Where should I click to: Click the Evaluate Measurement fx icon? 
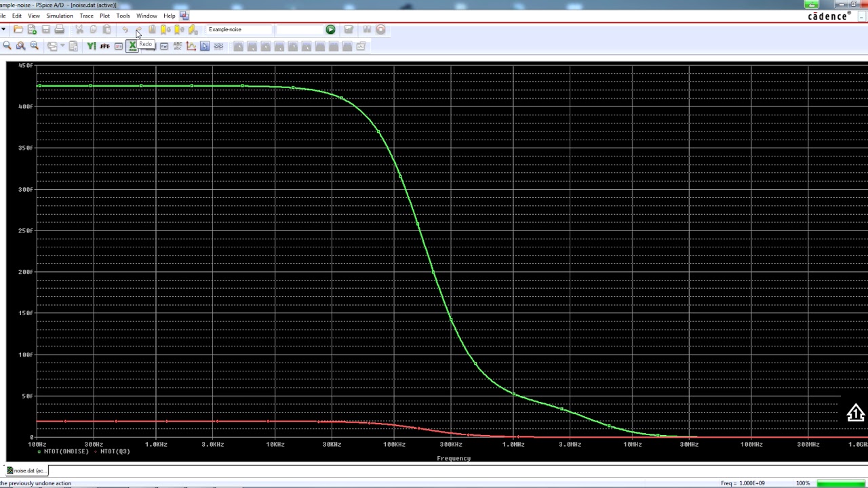[164, 46]
